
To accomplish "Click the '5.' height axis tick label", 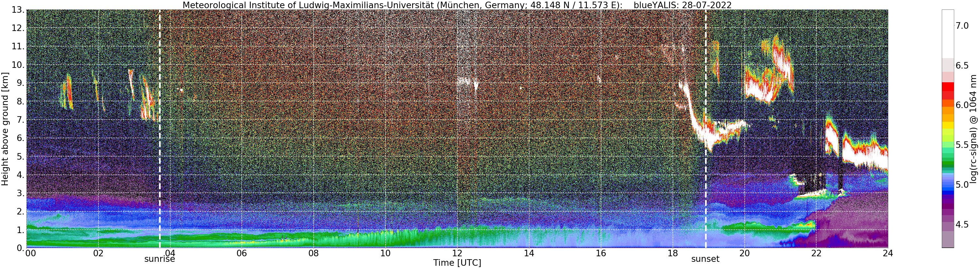I will tap(20, 156).
